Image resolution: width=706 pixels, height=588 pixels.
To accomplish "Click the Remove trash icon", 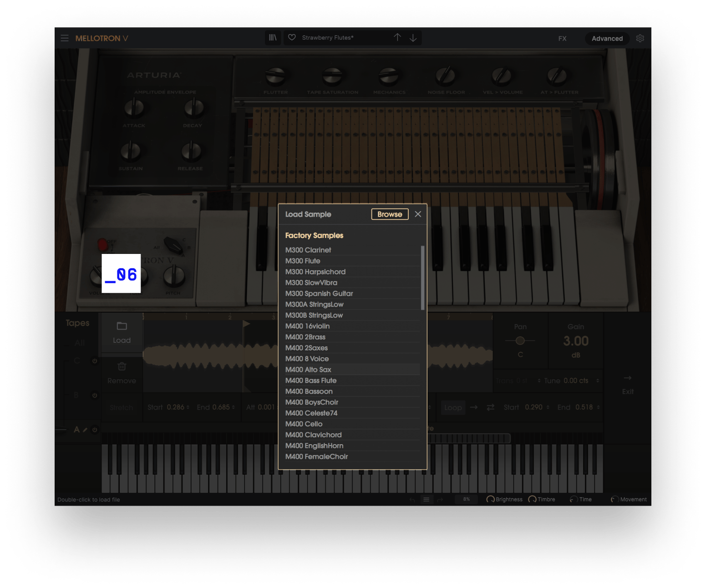I will (122, 366).
